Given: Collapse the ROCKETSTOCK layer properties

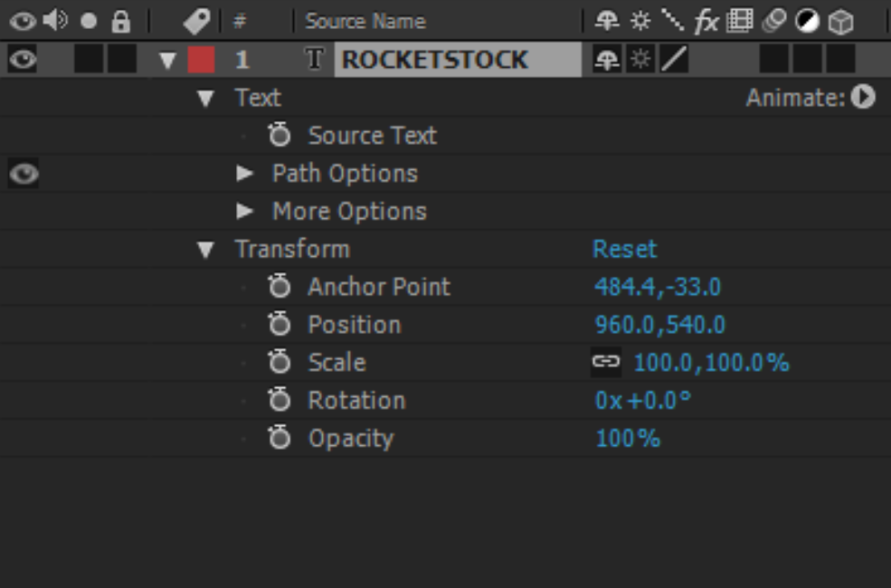Looking at the screenshot, I should tap(167, 61).
